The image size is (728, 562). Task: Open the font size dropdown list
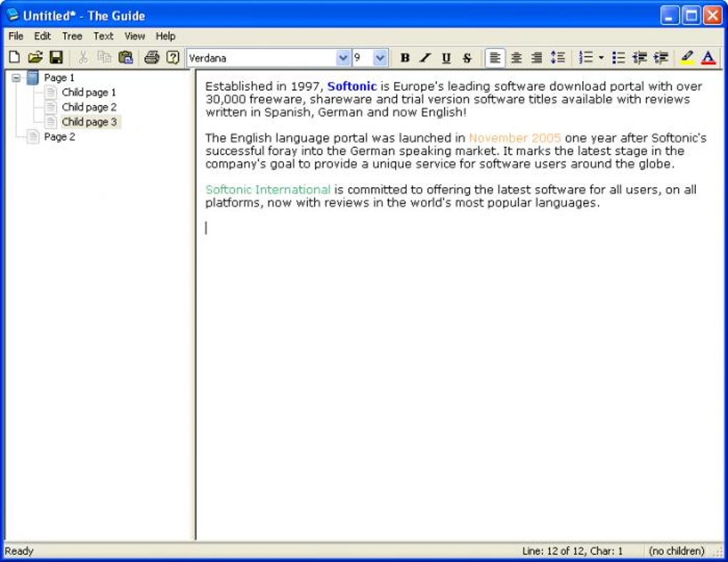pyautogui.click(x=380, y=58)
